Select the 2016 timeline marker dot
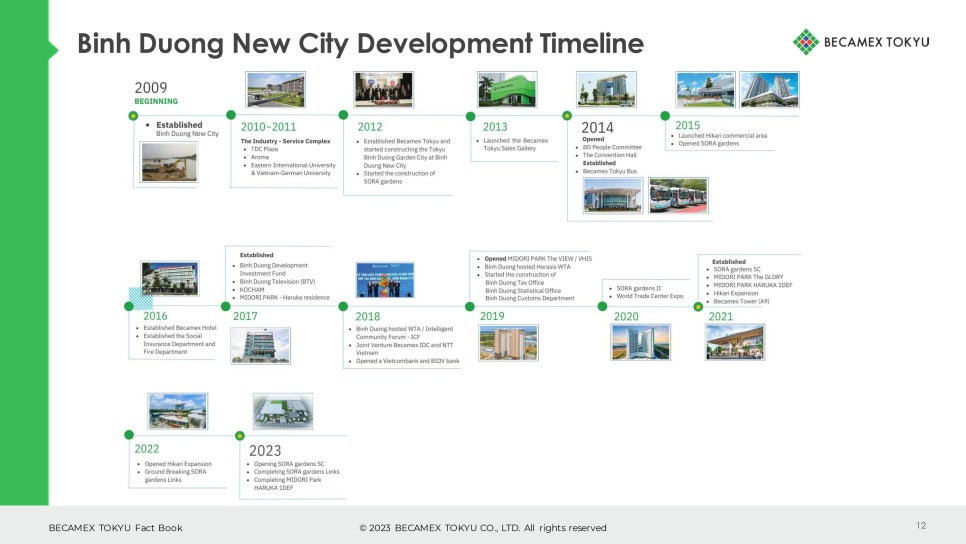The width and height of the screenshot is (966, 544). coord(129,306)
